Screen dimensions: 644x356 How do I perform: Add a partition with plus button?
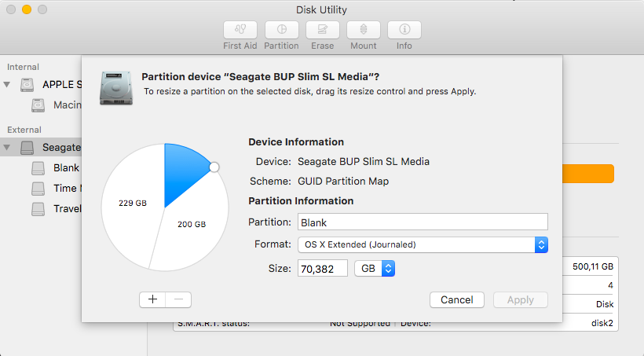click(152, 299)
